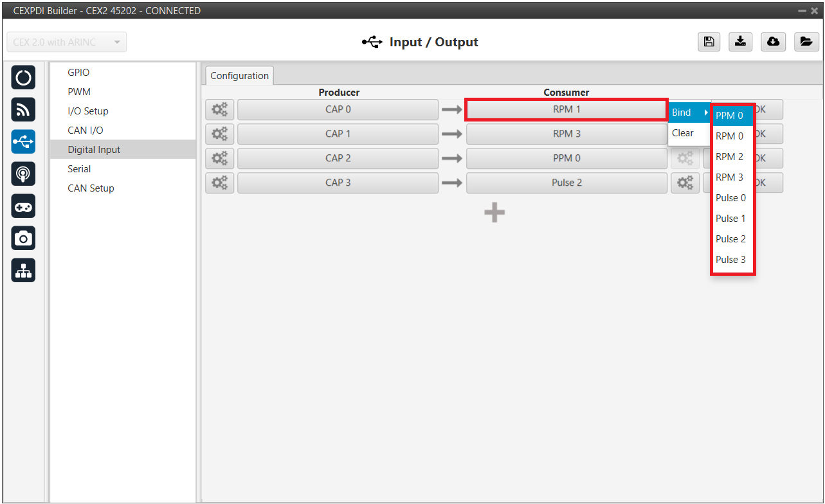Screen dimensions: 825x504
Task: Open the network hierarchy sidebar icon
Action: (x=23, y=271)
